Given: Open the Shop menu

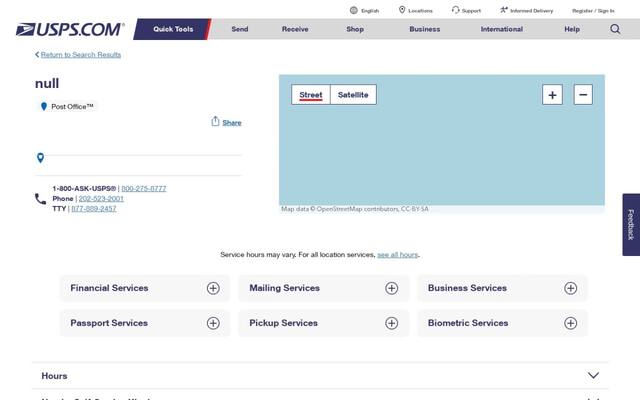Looking at the screenshot, I should tap(355, 29).
